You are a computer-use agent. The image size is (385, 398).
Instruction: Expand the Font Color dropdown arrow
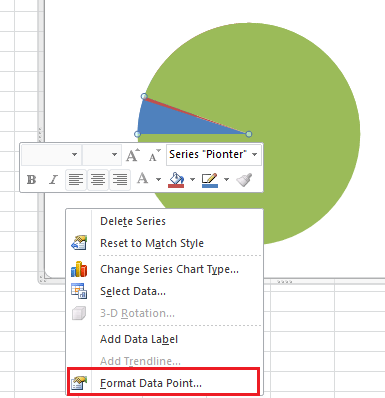point(158,180)
